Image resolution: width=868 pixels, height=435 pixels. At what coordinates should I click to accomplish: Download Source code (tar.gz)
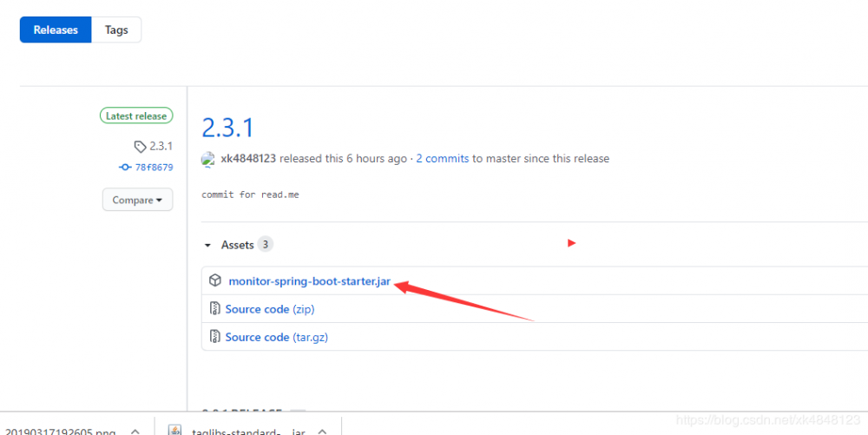276,337
